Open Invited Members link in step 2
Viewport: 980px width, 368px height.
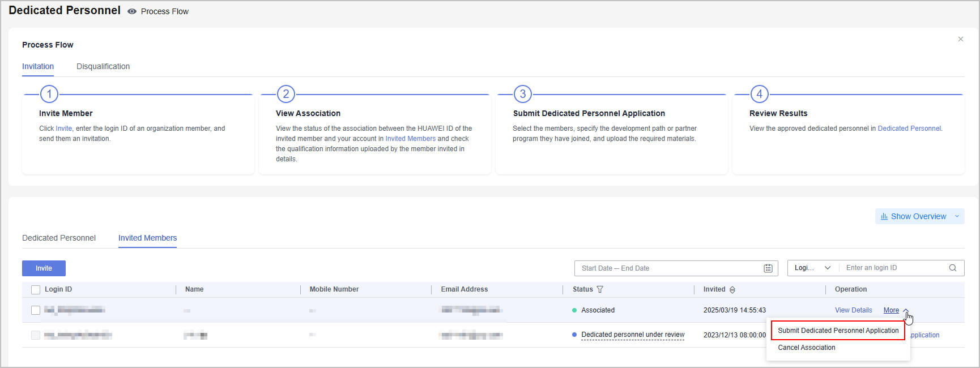pyautogui.click(x=411, y=139)
